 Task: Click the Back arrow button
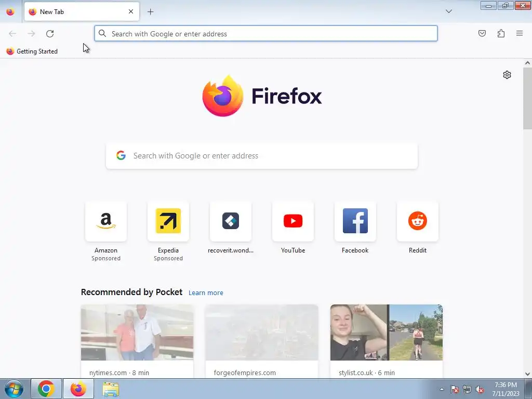pos(12,34)
